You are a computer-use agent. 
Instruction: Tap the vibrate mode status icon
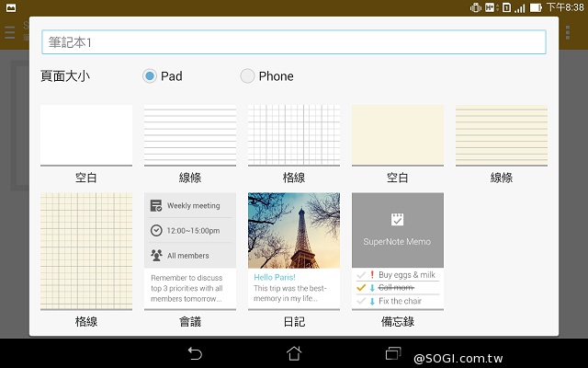click(x=476, y=7)
